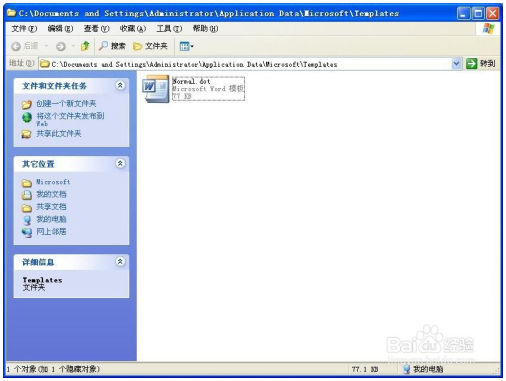Image resolution: width=506 pixels, height=381 pixels.
Task: Toggle the Folders (文件夹) pane button
Action: tap(150, 46)
